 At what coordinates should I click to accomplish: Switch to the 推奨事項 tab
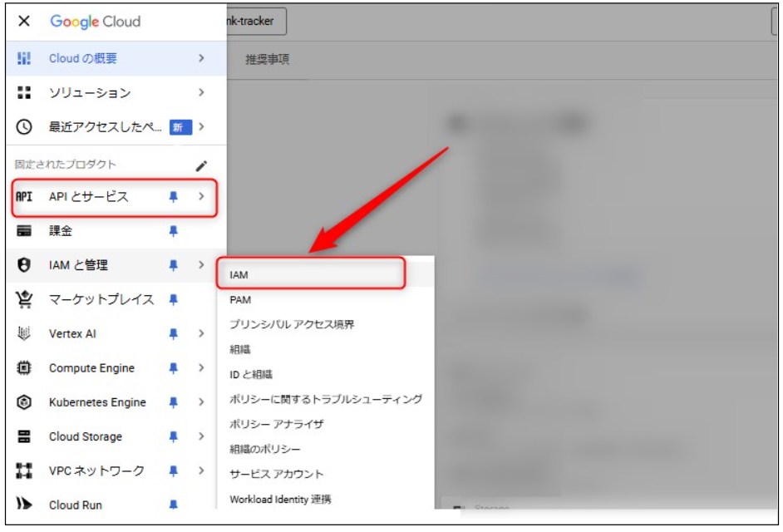click(267, 60)
